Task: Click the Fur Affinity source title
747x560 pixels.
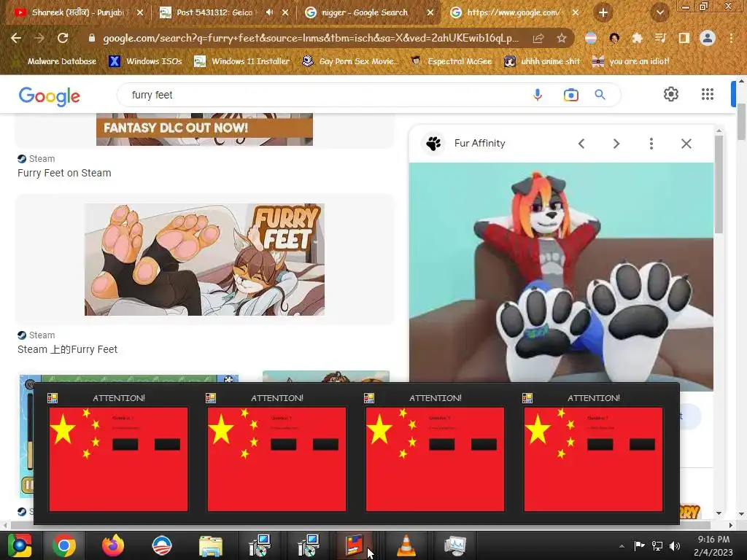Action: (480, 144)
